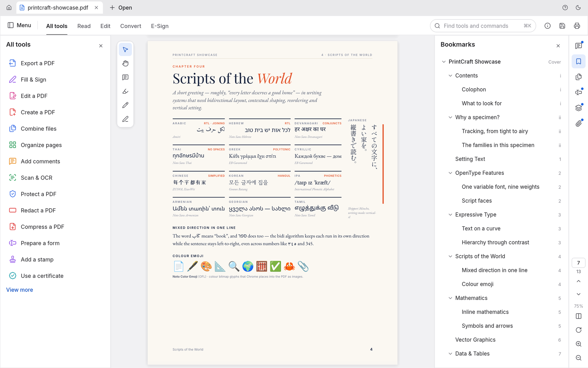Collapse the PrintCraft Showcase bookmark
The image size is (588, 368).
pos(444,62)
